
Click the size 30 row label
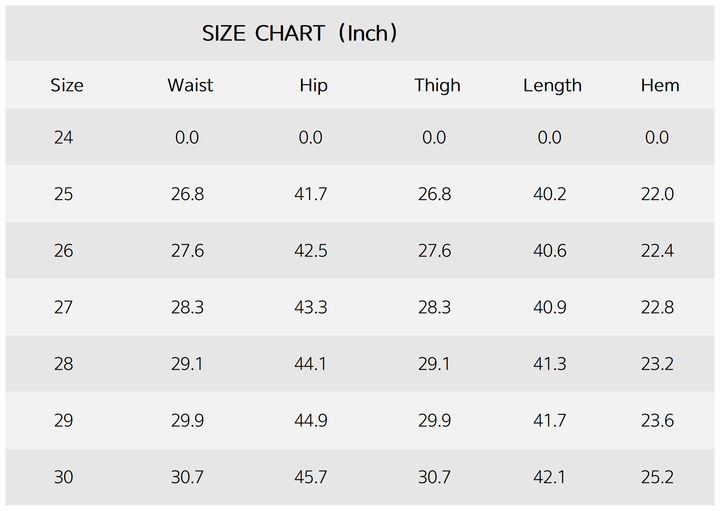(x=64, y=478)
